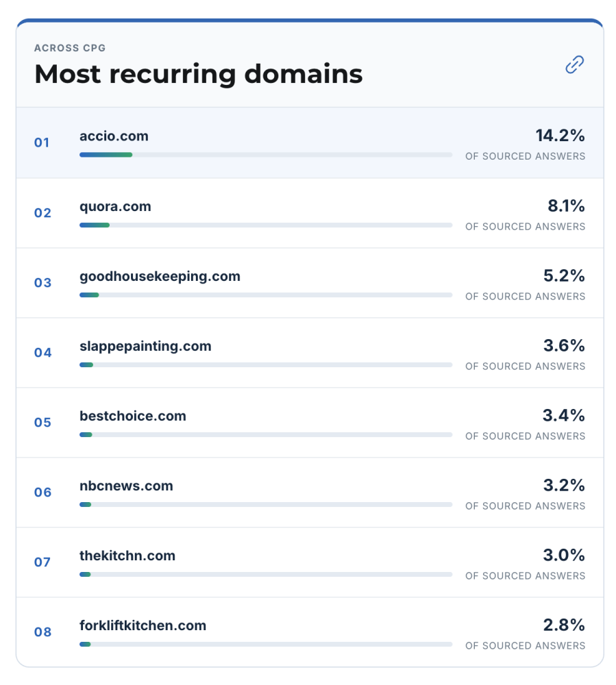Select the slappepainting.com domain name

(x=145, y=347)
